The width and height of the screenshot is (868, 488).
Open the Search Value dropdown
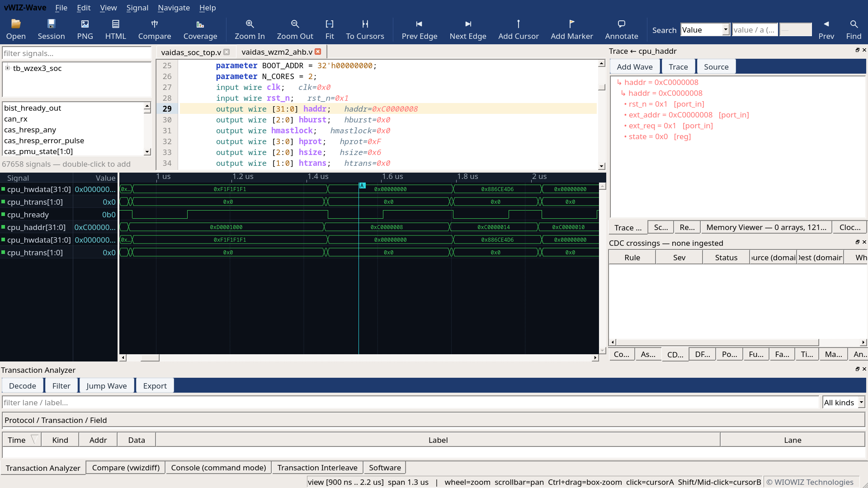click(x=725, y=30)
